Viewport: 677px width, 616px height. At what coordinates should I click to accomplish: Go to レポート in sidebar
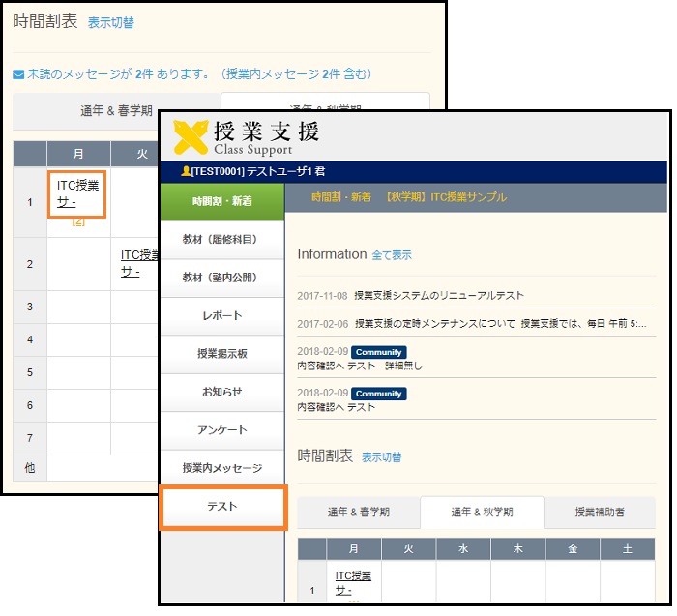coord(221,315)
